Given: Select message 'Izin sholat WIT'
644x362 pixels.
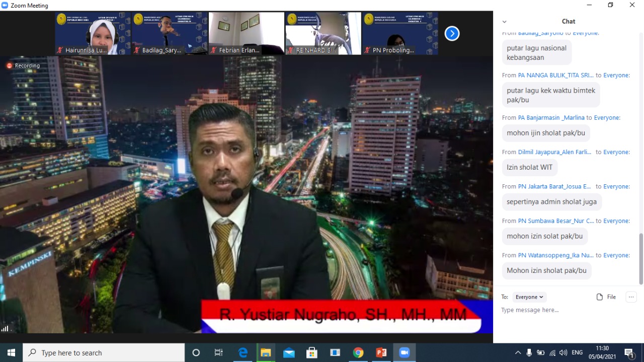Looking at the screenshot, I should tap(529, 167).
